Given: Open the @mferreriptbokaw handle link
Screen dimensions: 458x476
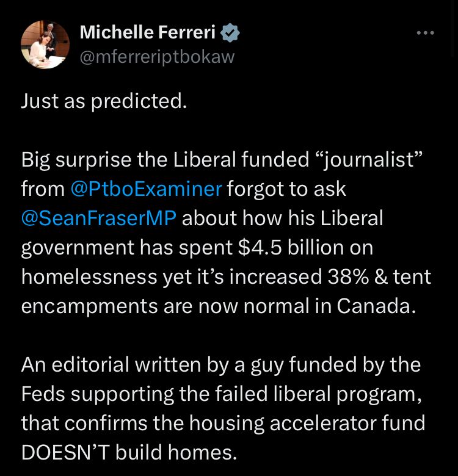Looking at the screenshot, I should [157, 57].
